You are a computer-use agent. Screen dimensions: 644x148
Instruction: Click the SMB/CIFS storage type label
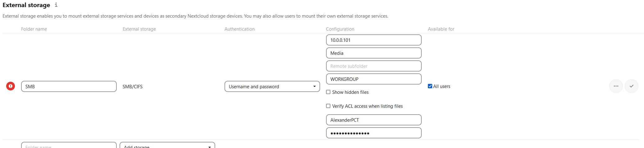tap(133, 87)
